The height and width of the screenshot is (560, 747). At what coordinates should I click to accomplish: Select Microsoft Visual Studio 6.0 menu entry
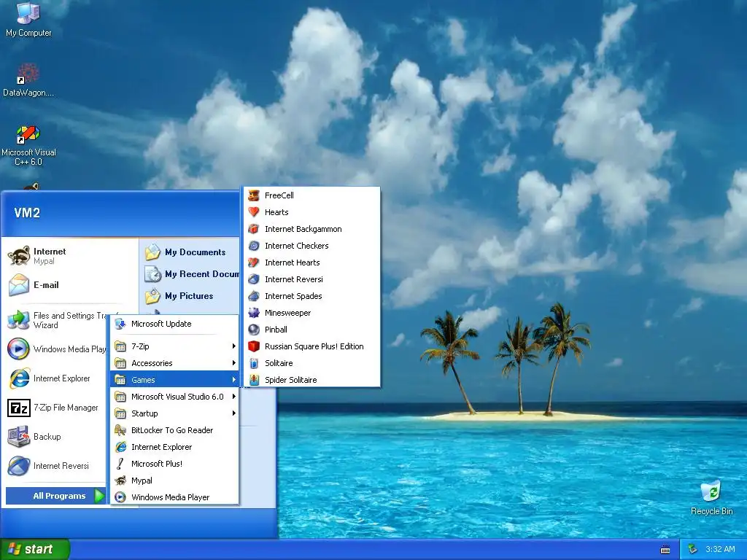pyautogui.click(x=174, y=396)
